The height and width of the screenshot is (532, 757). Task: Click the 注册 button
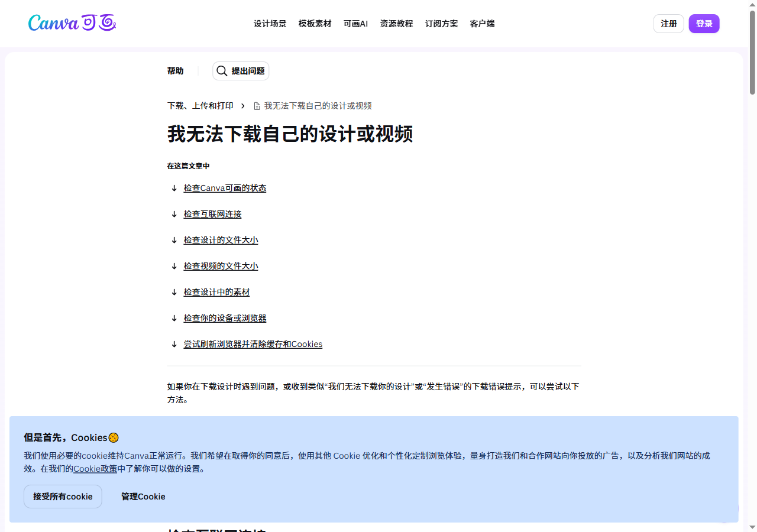[x=669, y=24]
